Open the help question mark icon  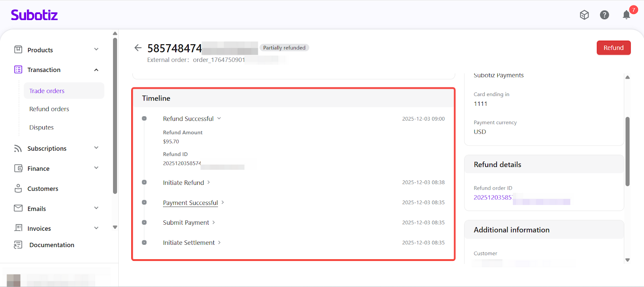click(604, 15)
